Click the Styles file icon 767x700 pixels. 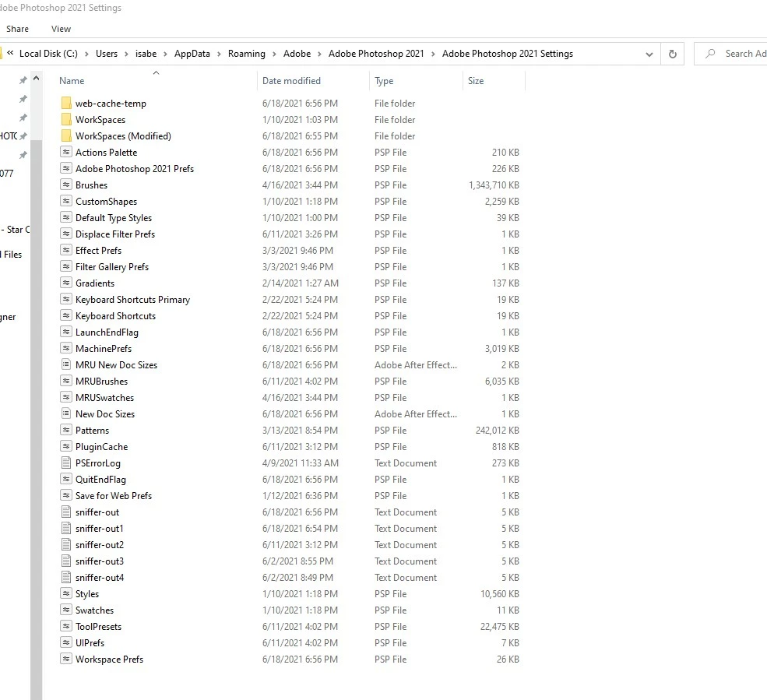(x=66, y=593)
